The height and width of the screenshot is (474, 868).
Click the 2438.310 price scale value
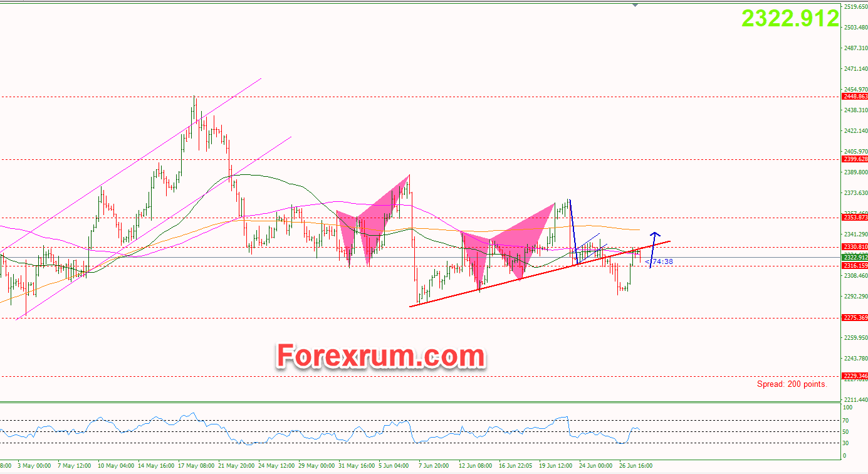856,110
